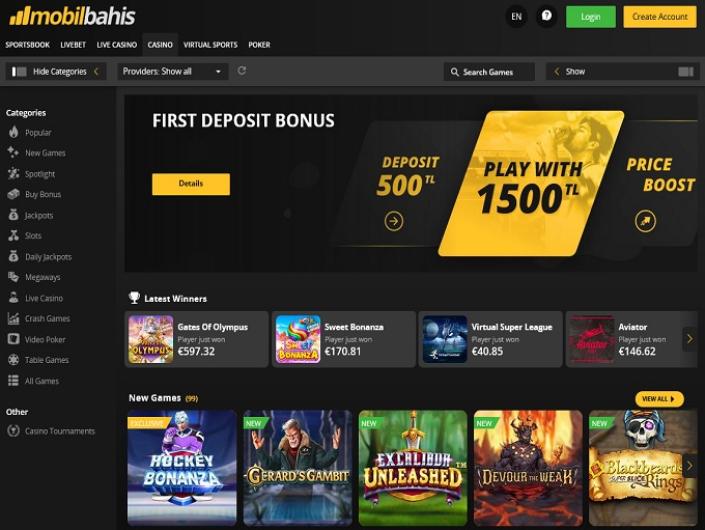705x530 pixels.
Task: Open the help question mark icon
Action: coord(546,17)
